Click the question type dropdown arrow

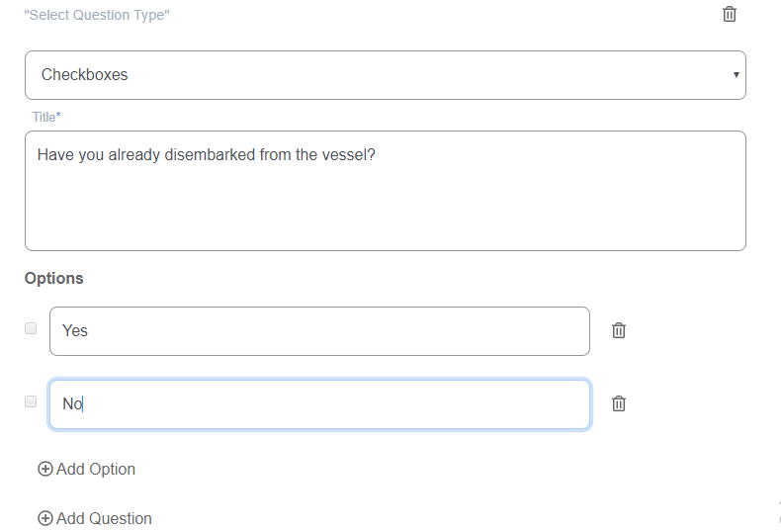coord(736,75)
